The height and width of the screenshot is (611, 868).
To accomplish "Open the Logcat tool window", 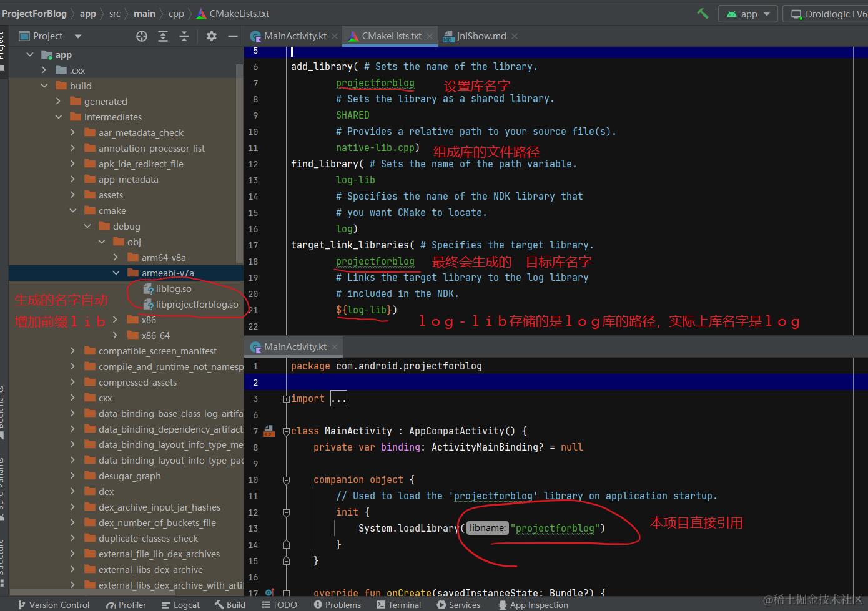I will click(180, 605).
